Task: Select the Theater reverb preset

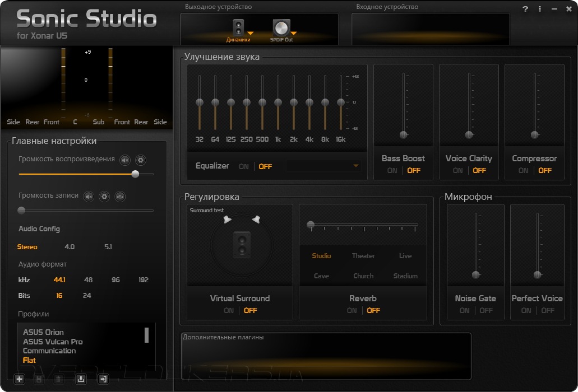Action: tap(363, 256)
